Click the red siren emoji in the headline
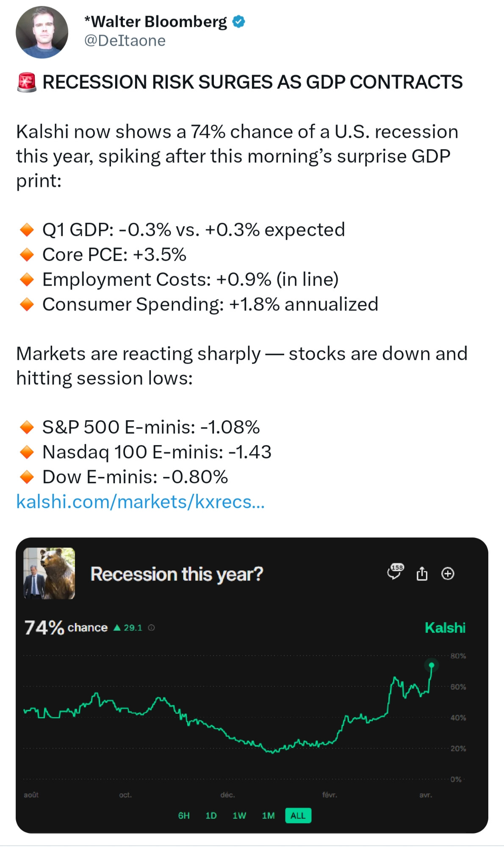This screenshot has height=847, width=504. 27,82
